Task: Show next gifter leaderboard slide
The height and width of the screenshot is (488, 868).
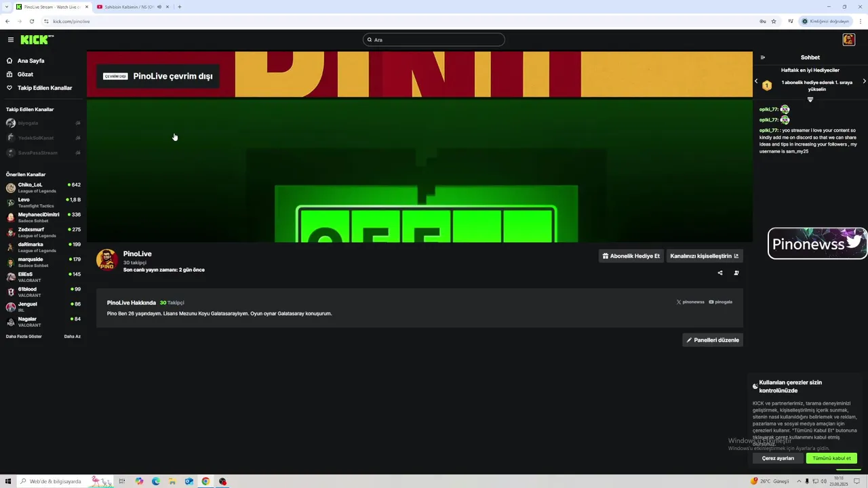Action: point(864,81)
